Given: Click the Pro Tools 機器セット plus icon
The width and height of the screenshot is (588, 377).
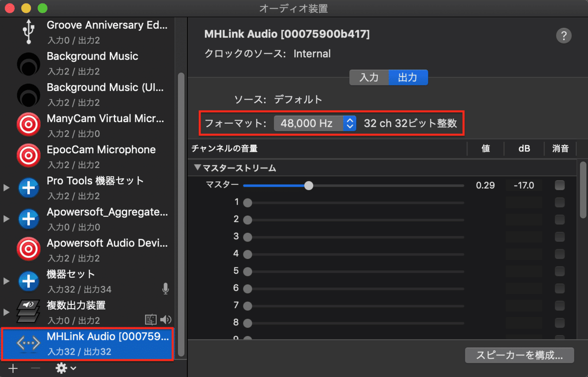Looking at the screenshot, I should (29, 188).
